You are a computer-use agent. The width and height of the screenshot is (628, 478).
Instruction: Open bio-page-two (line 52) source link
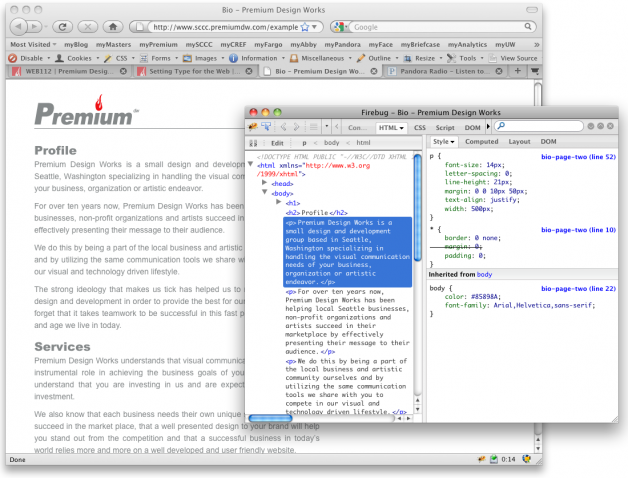[578, 157]
